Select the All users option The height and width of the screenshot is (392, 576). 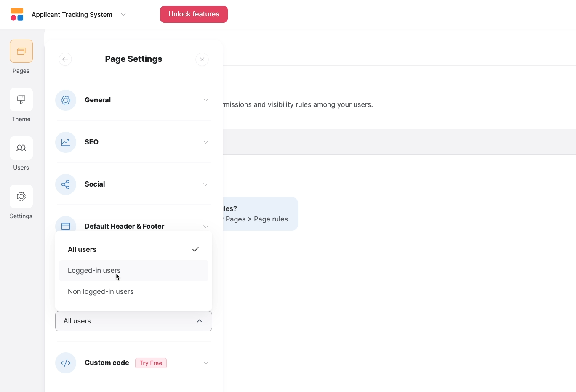pos(133,250)
